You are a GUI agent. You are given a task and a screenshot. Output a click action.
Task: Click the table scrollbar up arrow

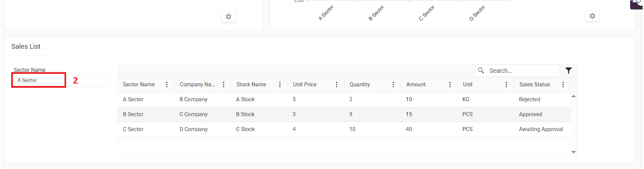(573, 96)
